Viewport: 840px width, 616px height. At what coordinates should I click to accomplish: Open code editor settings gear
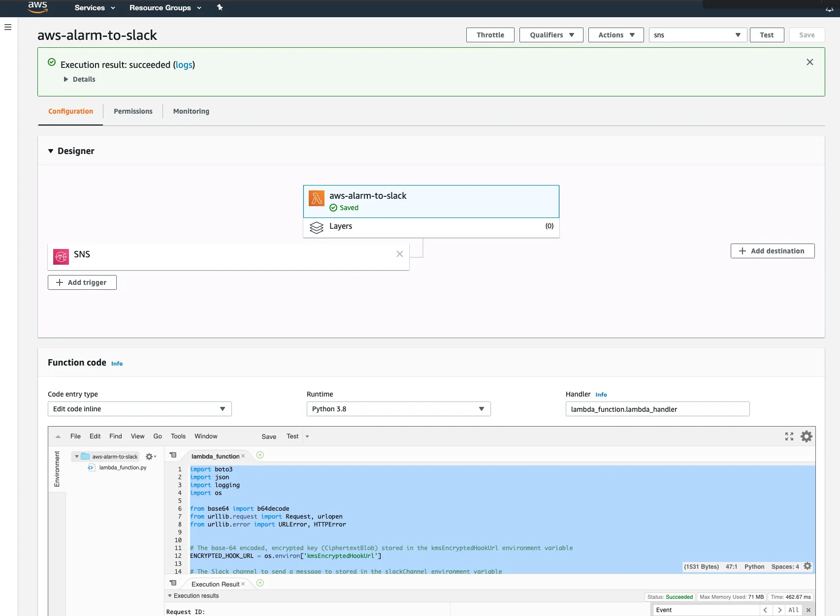(x=807, y=436)
